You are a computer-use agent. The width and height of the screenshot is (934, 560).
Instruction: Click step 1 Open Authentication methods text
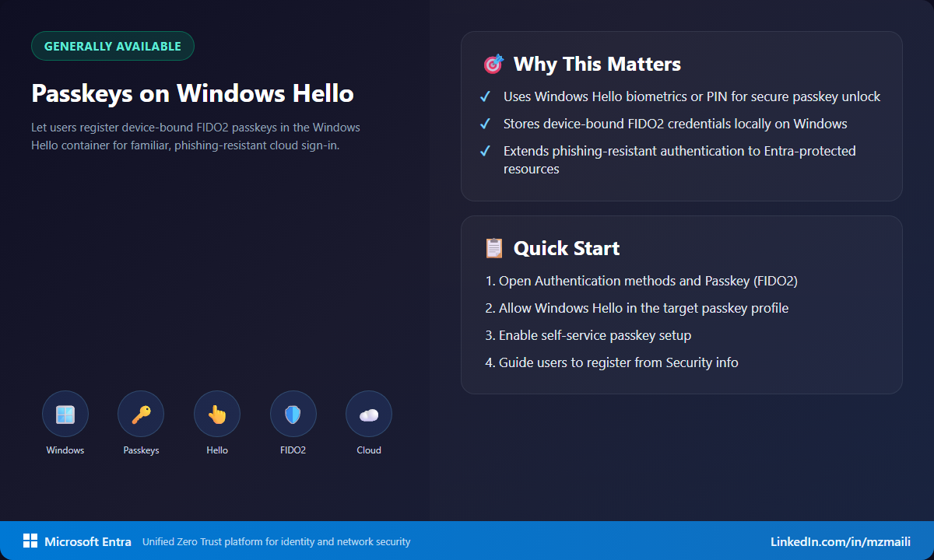click(641, 281)
